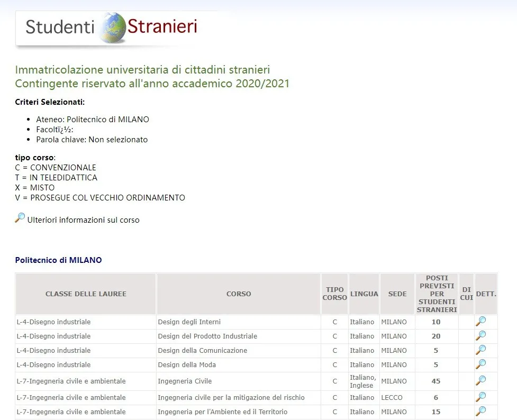View details icon for Design della Comunicazione
Viewport: 517px width, 420px height.
click(x=480, y=350)
